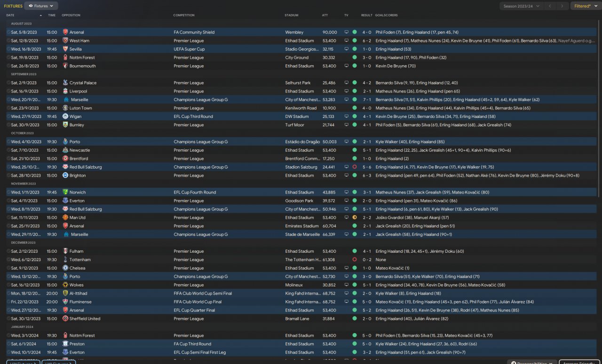Toggle the check marker for Sat, 7/10/2023

pyautogui.click(x=8, y=150)
